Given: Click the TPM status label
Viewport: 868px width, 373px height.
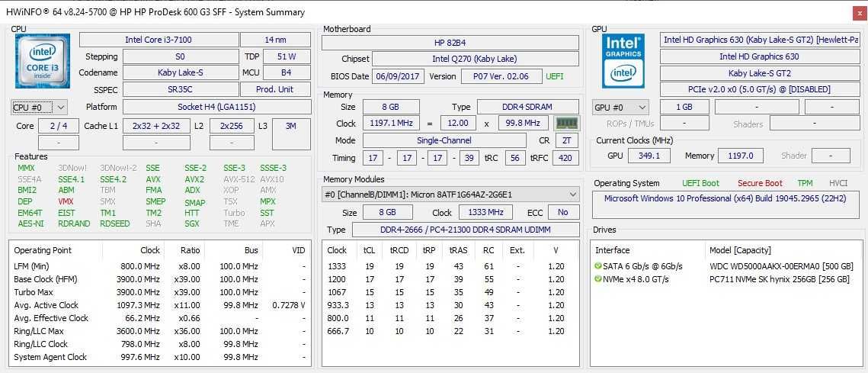Looking at the screenshot, I should [x=805, y=183].
